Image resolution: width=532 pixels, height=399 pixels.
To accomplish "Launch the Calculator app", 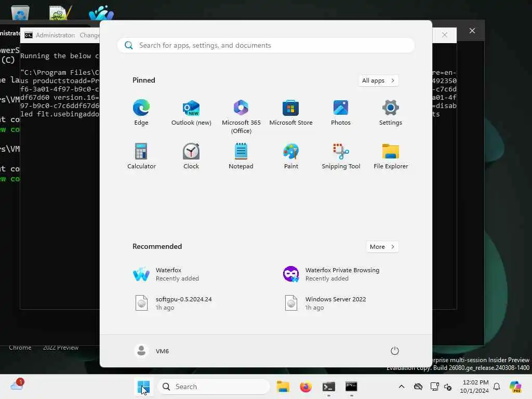I will (141, 156).
